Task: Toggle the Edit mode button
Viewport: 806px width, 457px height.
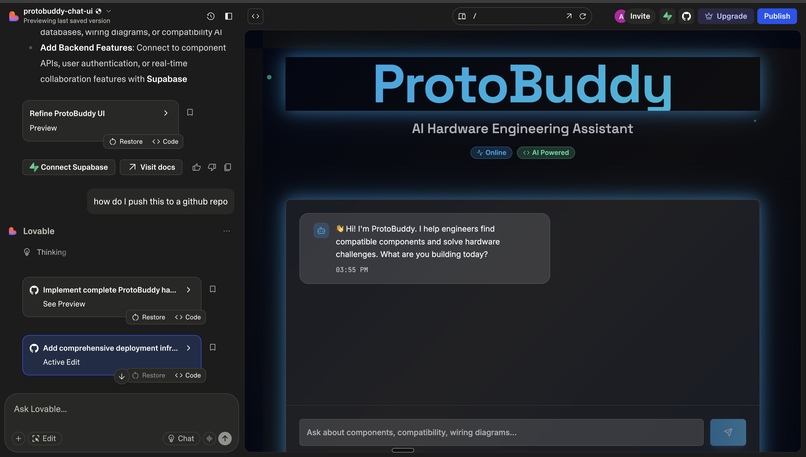Action: click(x=44, y=438)
